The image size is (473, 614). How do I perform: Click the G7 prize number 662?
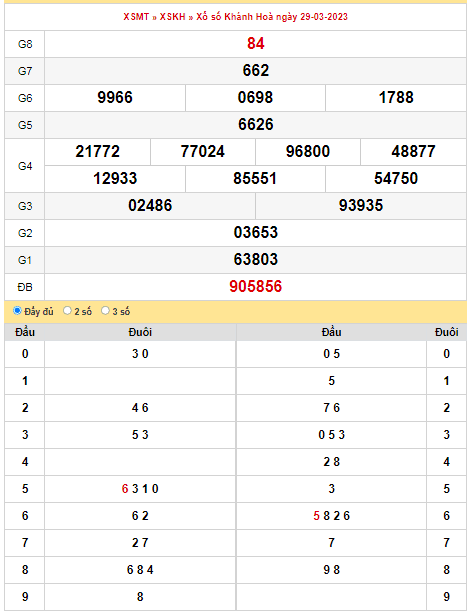click(x=256, y=70)
